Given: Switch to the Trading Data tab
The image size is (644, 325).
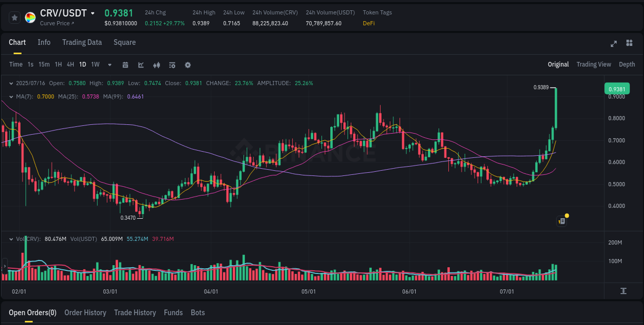Looking at the screenshot, I should pos(82,42).
